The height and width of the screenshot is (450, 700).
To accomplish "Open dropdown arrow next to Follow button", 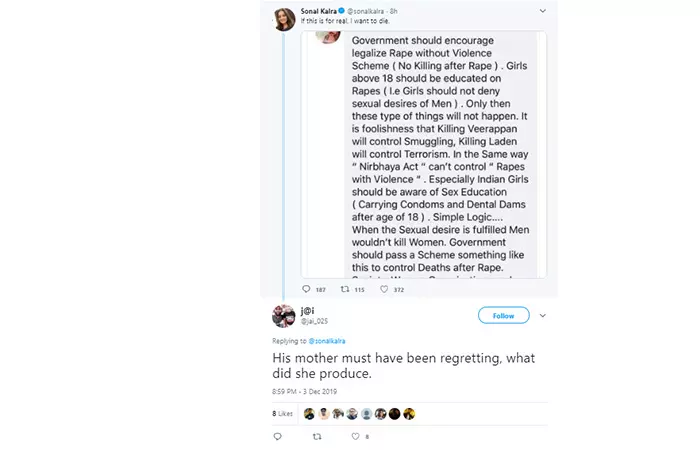I will coord(543,315).
